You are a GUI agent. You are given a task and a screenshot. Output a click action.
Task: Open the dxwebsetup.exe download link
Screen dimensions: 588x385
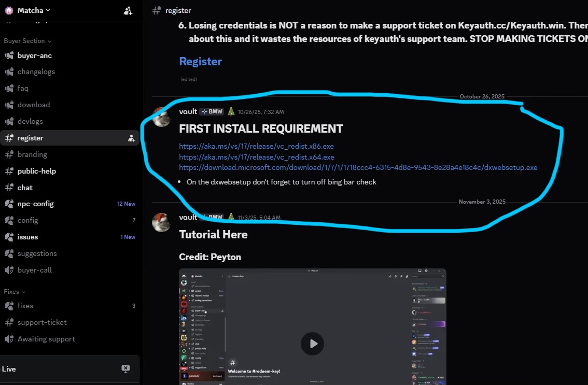click(x=358, y=167)
